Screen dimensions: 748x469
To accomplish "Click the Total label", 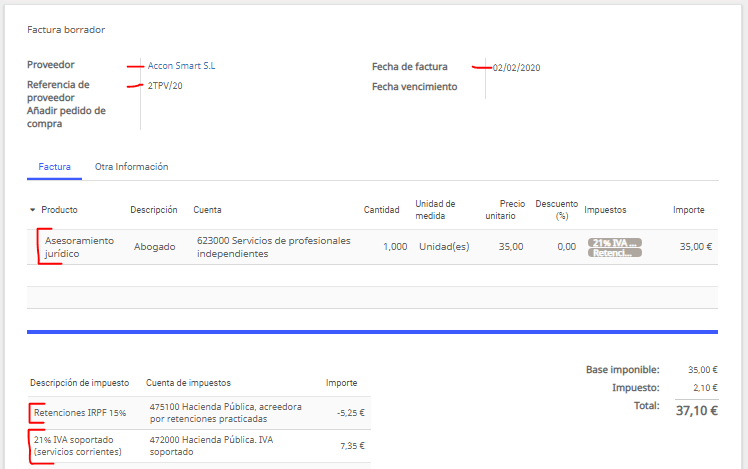I will tap(646, 406).
